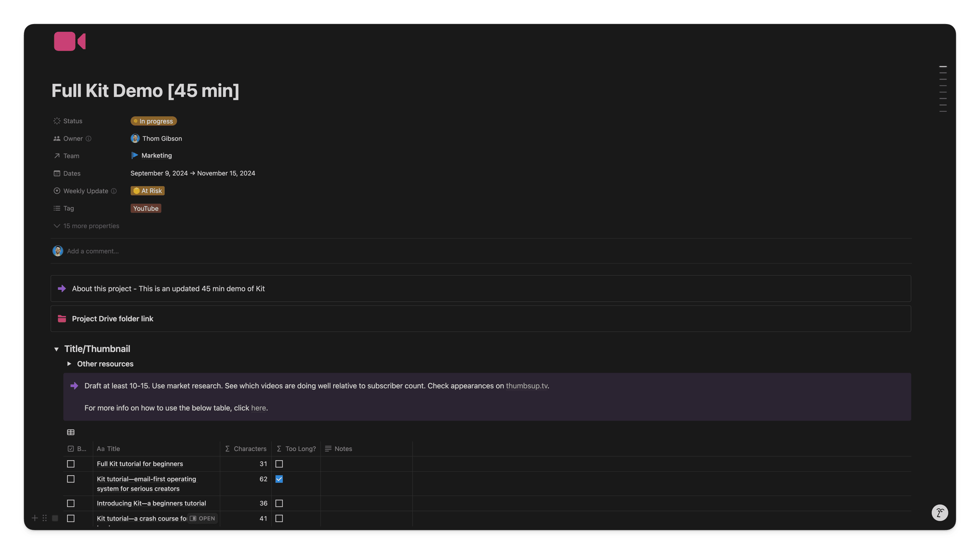The width and height of the screenshot is (980, 554).
Task: Click the Weekly Update info icon
Action: pos(114,191)
